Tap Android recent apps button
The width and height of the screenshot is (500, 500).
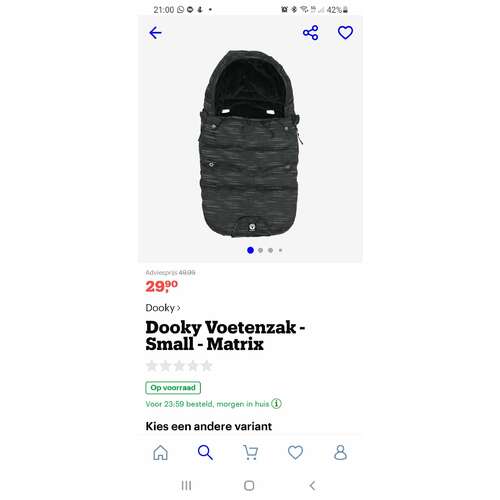tap(187, 485)
